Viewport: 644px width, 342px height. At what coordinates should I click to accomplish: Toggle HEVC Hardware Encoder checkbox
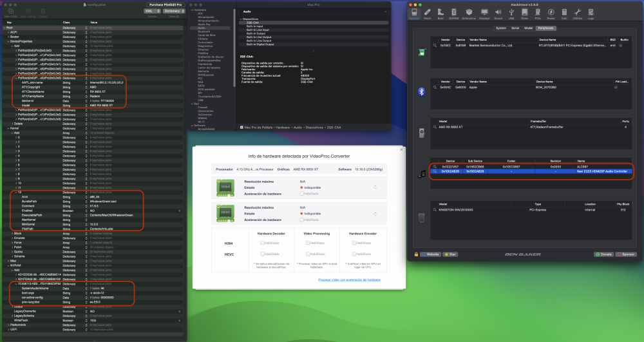354,254
